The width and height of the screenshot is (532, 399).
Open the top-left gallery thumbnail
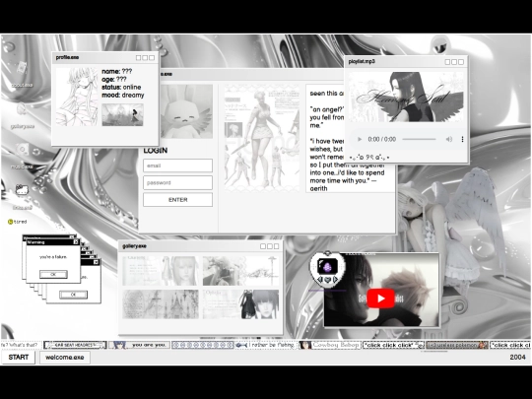pos(161,271)
